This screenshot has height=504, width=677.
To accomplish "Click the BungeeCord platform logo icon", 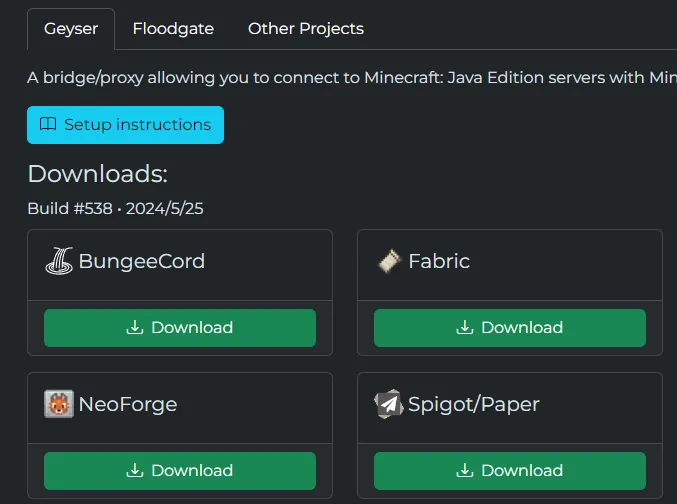I will (59, 262).
